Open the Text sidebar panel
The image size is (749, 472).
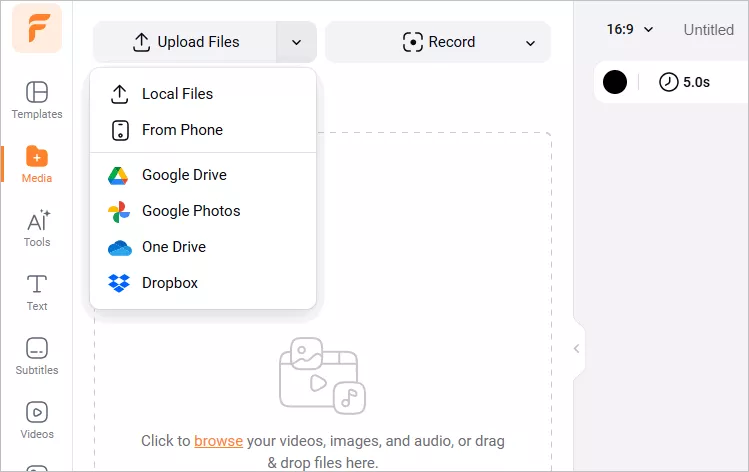coord(37,292)
